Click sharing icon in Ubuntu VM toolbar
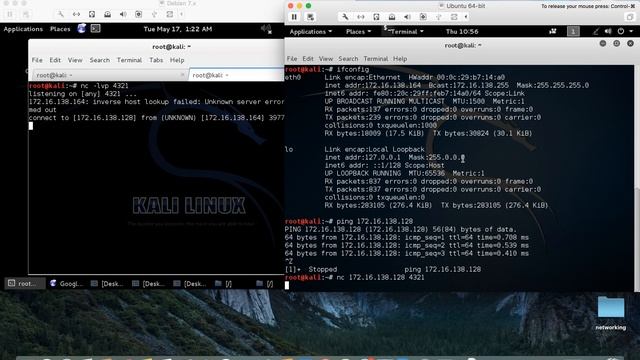This screenshot has width=640, height=360. tap(454, 17)
